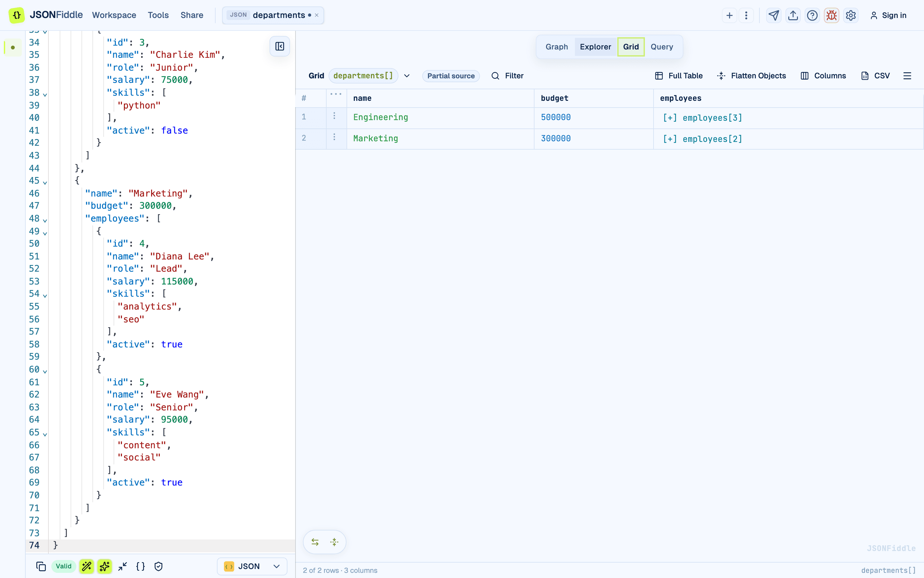Toggle Full Table view
Viewport: 924px width, 578px height.
tap(679, 76)
